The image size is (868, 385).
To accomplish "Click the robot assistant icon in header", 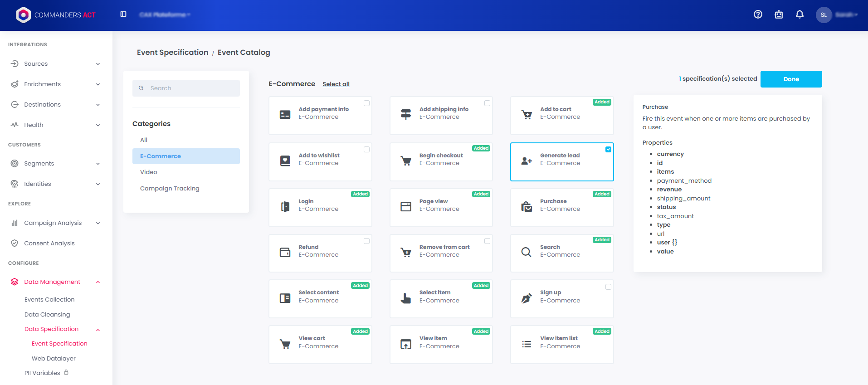I will coord(779,15).
